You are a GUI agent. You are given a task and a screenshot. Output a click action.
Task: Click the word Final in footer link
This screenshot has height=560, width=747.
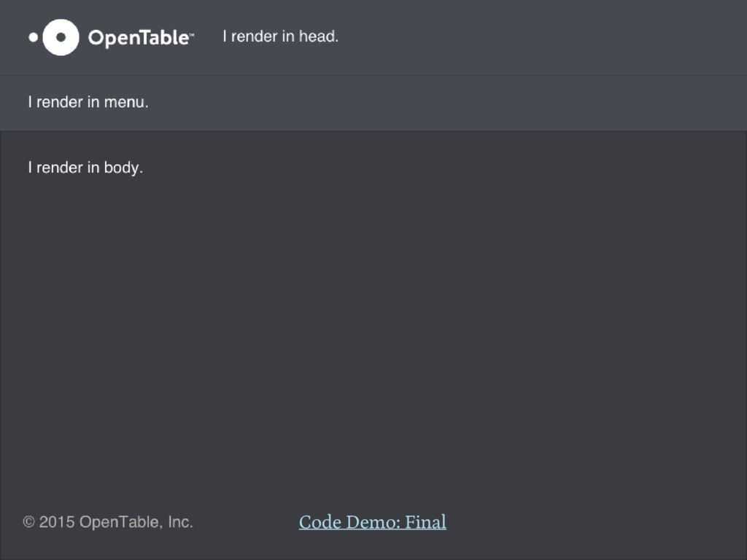[x=425, y=522]
